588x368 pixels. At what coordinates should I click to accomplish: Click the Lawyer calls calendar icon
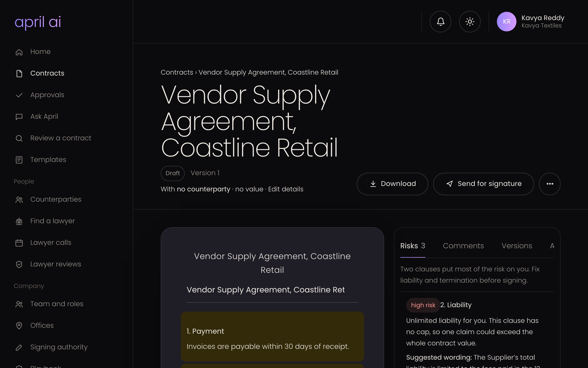pyautogui.click(x=19, y=243)
